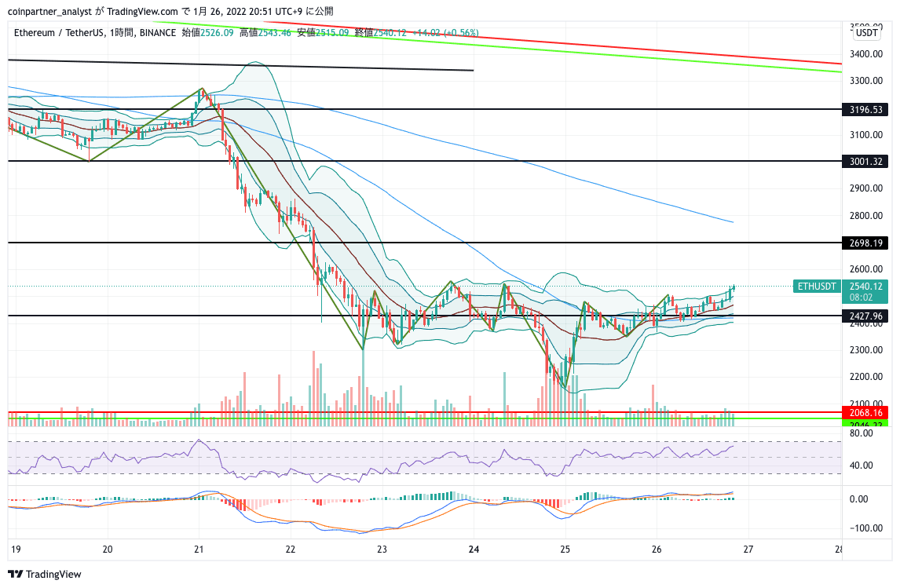Click the 2900.00 price axis label
The height and width of the screenshot is (588, 900).
click(x=865, y=188)
